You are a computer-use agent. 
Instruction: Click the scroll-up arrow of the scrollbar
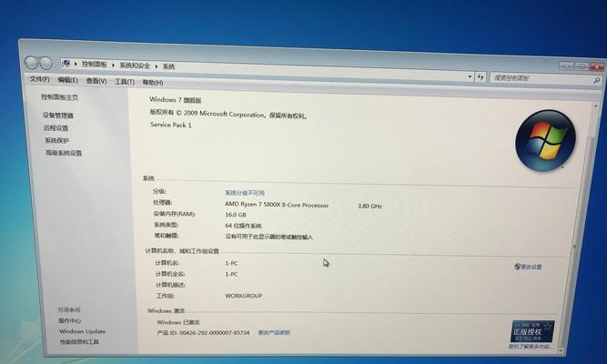(595, 106)
